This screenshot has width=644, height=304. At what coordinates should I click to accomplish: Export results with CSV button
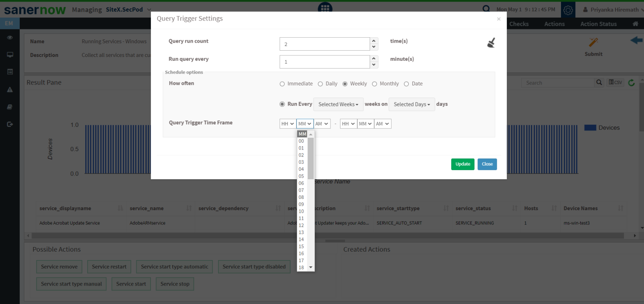[x=615, y=82]
